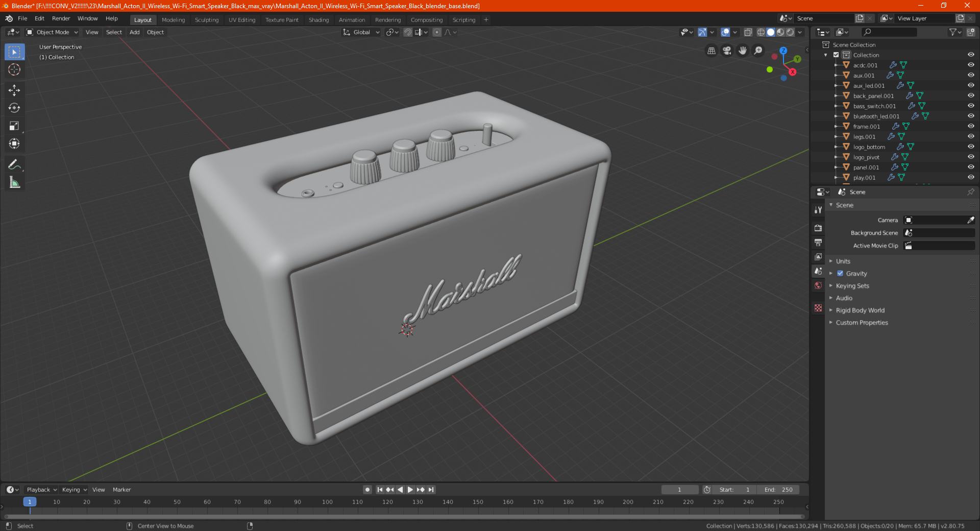Image resolution: width=980 pixels, height=531 pixels.
Task: Click the camera eyedropper icon
Action: tap(970, 220)
